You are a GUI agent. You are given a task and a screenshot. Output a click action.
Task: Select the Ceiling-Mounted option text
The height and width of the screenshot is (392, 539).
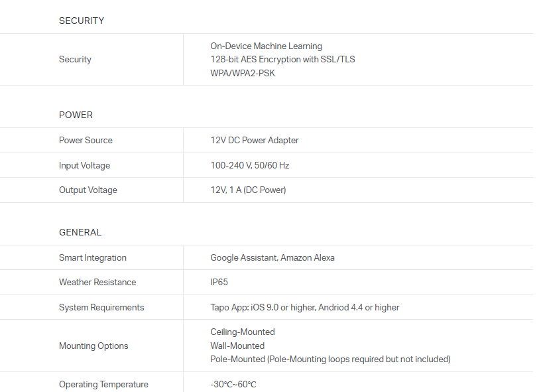[243, 332]
